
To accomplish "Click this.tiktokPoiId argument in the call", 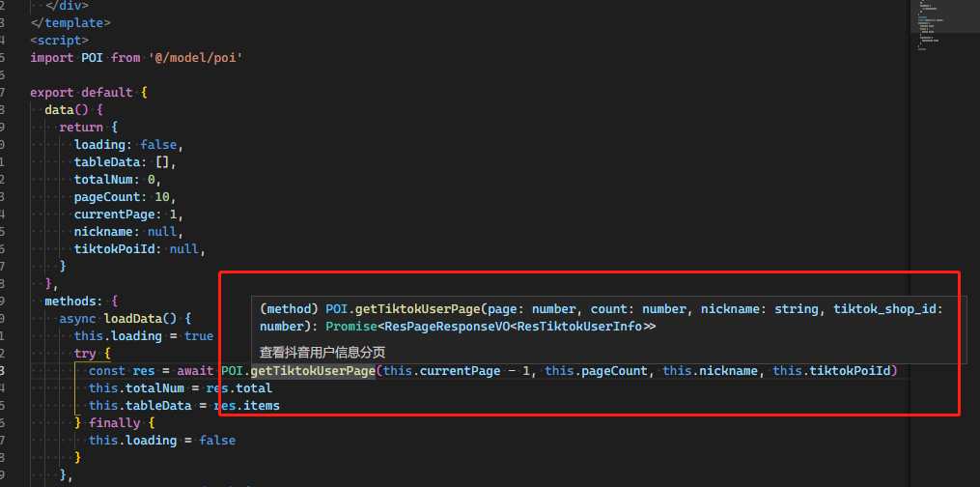I will click(x=832, y=371).
